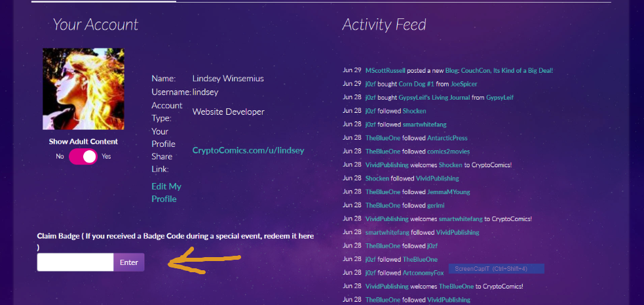The image size is (644, 305).
Task: Click VividPublishing in 'Shocken followed VividPublishing' row
Action: (x=438, y=178)
